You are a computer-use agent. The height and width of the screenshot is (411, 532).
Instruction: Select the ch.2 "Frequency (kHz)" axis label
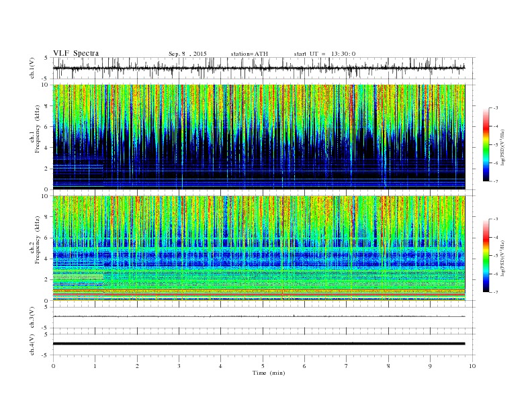click(x=37, y=240)
